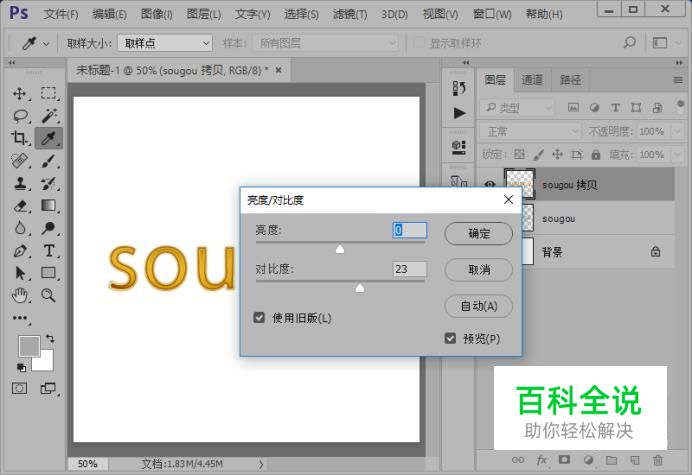Select the Crop tool
This screenshot has height=475, width=692.
click(x=19, y=138)
